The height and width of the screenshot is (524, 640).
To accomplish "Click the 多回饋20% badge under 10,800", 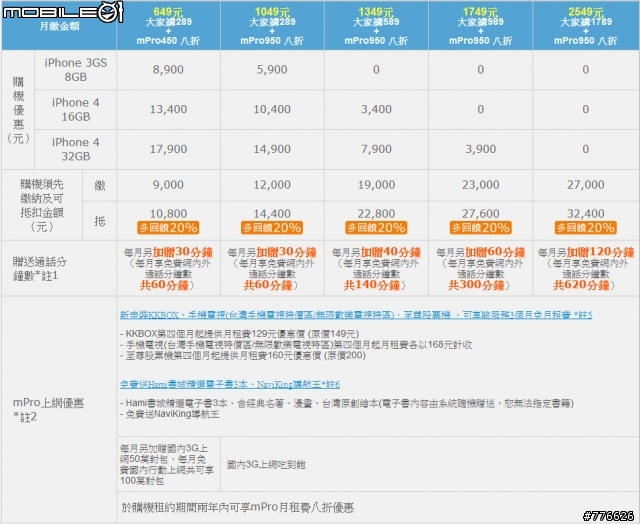I will click(x=168, y=228).
